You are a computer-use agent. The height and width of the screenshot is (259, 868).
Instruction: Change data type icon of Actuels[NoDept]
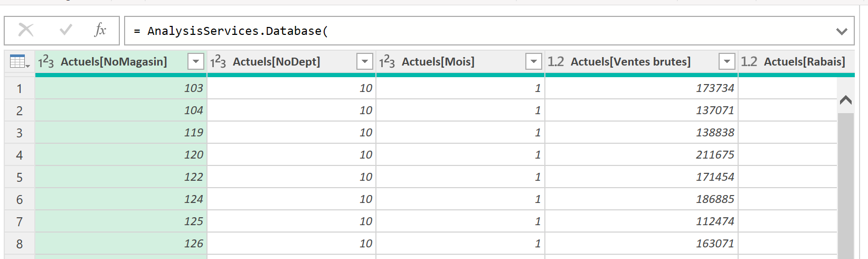point(218,62)
